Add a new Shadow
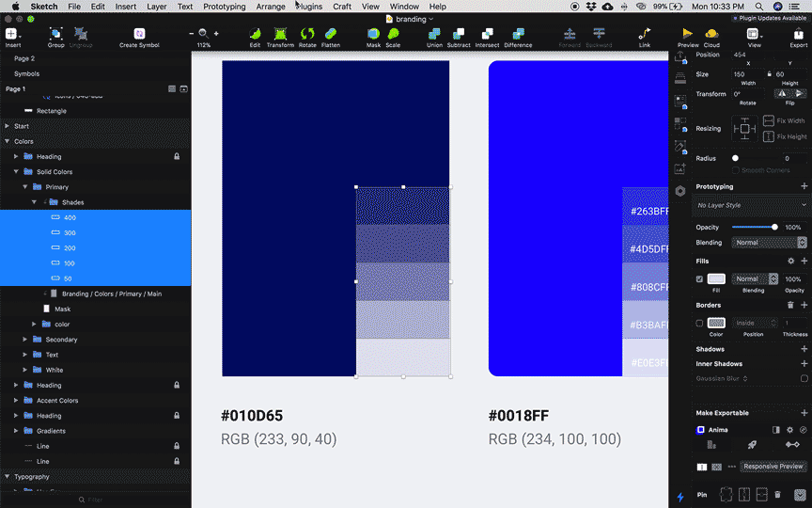This screenshot has height=508, width=812. point(804,349)
